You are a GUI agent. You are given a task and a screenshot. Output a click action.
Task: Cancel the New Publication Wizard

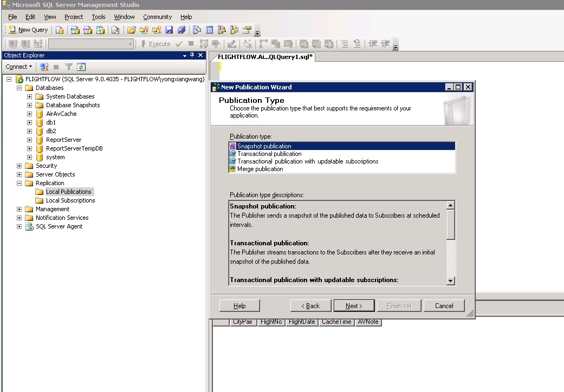point(444,306)
